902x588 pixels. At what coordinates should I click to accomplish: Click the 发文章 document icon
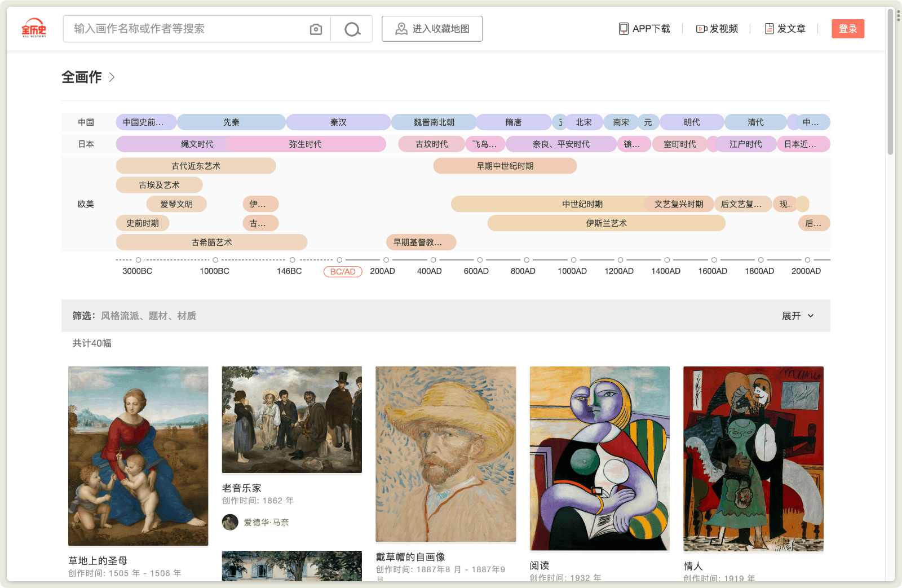[x=769, y=29]
